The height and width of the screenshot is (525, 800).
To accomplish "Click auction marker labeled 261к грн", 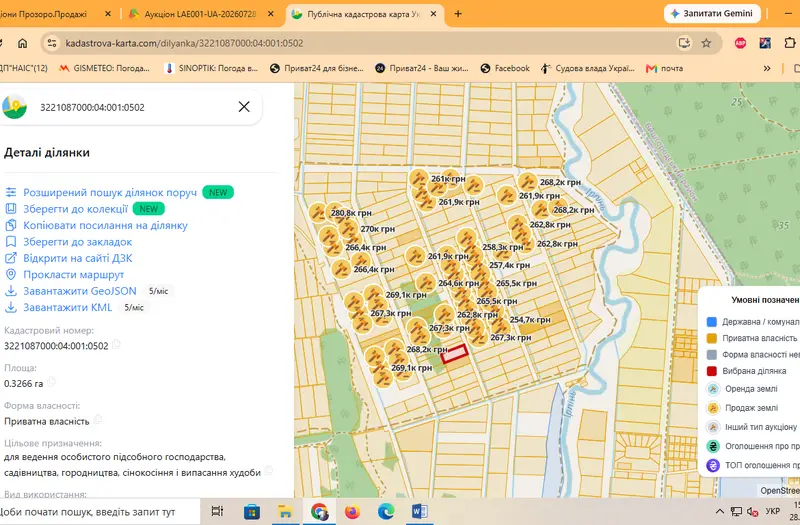I will [x=419, y=179].
